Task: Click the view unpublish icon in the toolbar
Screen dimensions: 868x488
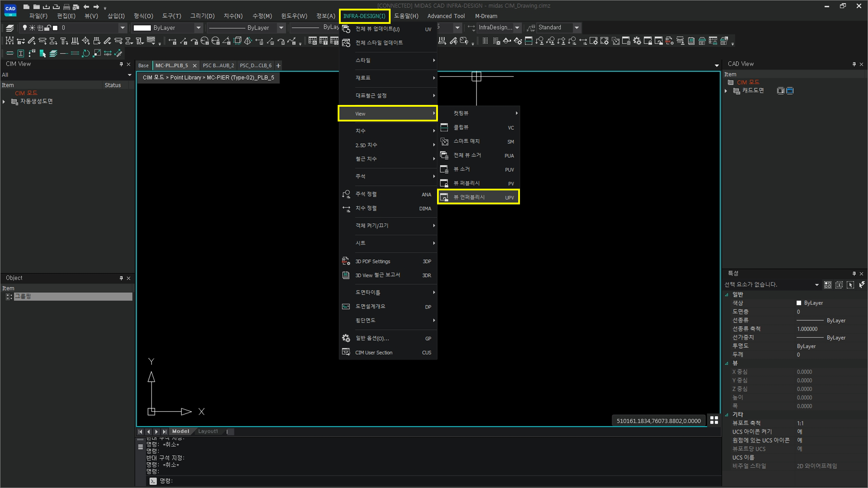Action: tap(659, 41)
